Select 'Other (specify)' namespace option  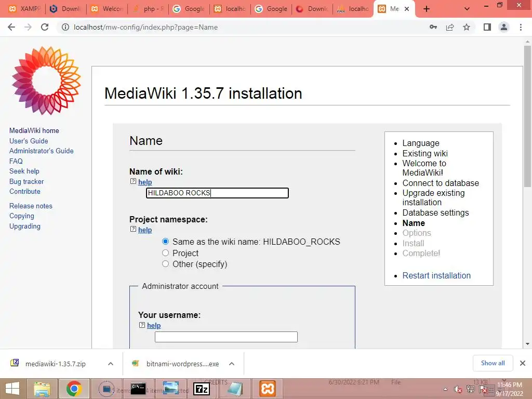pyautogui.click(x=165, y=263)
